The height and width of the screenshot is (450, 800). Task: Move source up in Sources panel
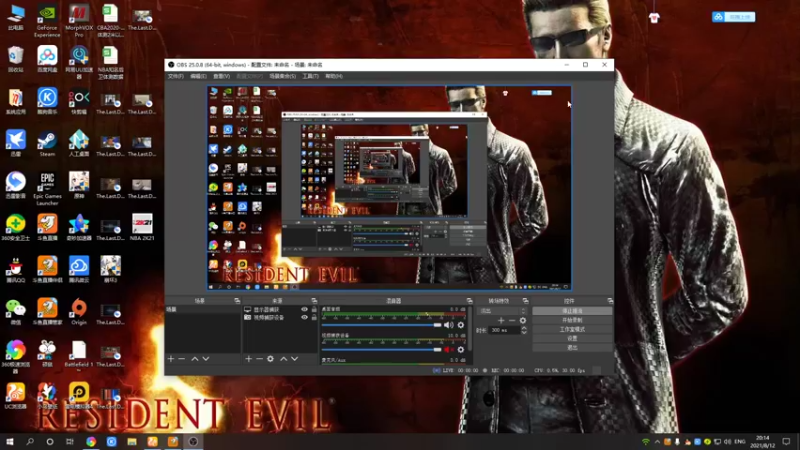point(284,359)
